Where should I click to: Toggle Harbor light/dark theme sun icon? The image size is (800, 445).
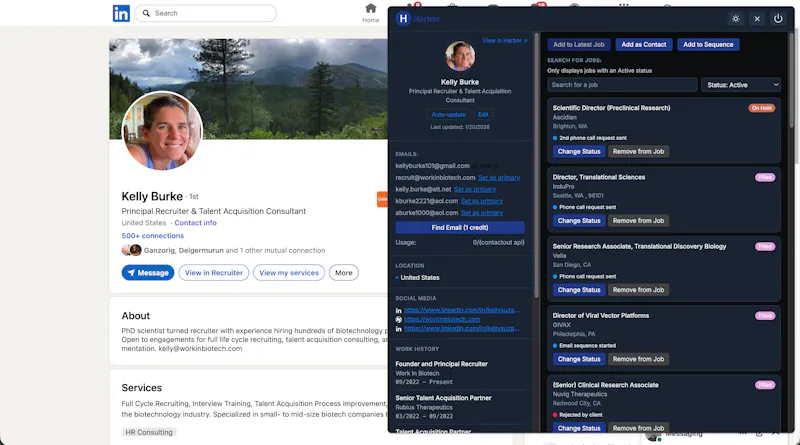(736, 19)
